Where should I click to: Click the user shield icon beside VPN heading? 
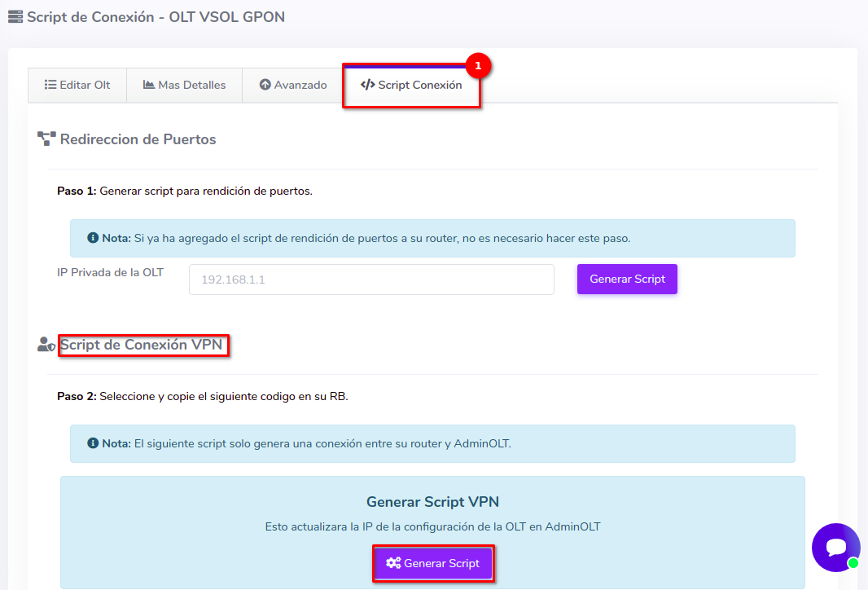pos(46,345)
